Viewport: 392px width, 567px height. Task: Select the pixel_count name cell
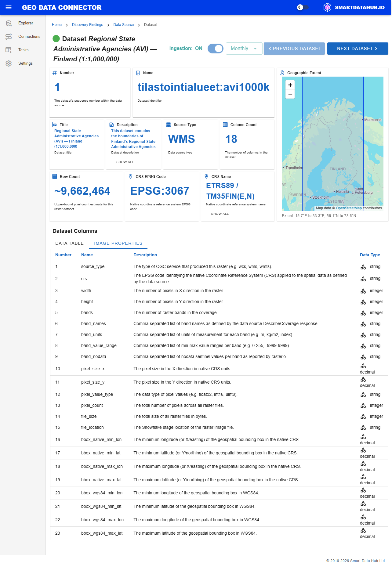tap(92, 405)
